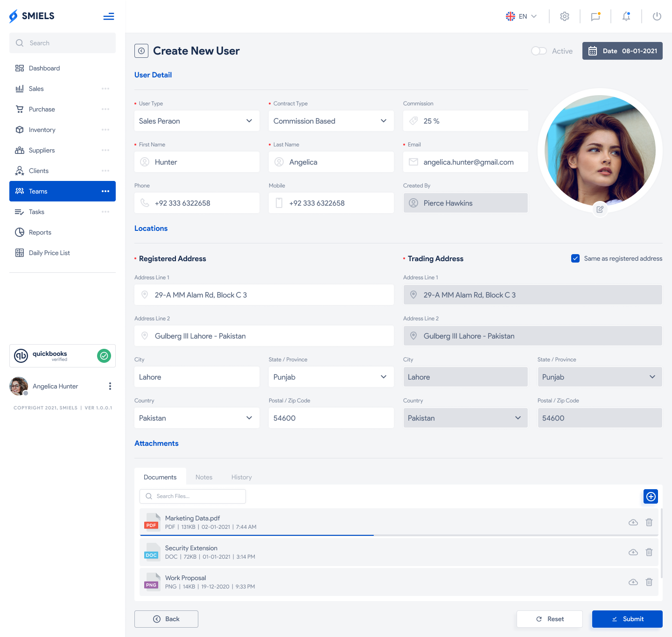This screenshot has height=637, width=672.
Task: Go to Reports in sidebar
Action: tap(63, 232)
